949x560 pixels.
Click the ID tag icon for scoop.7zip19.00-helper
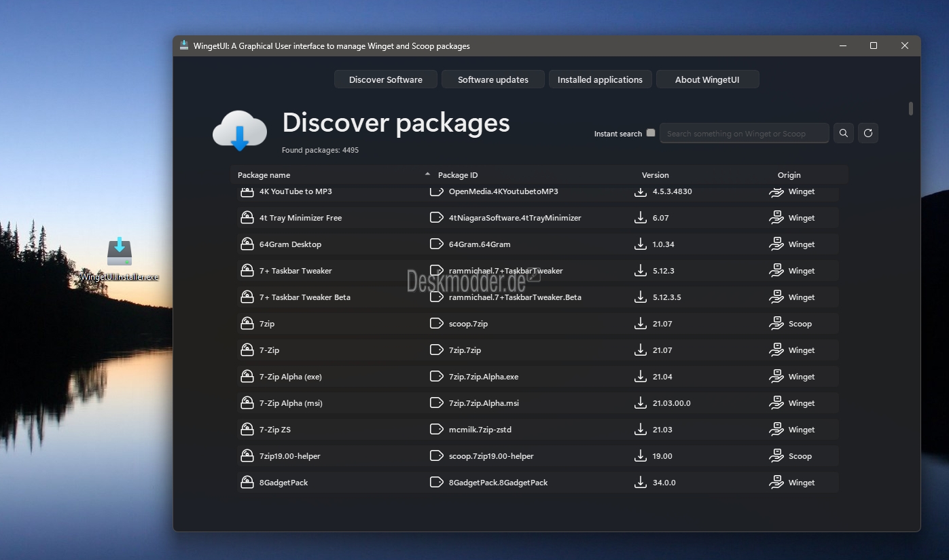tap(437, 455)
